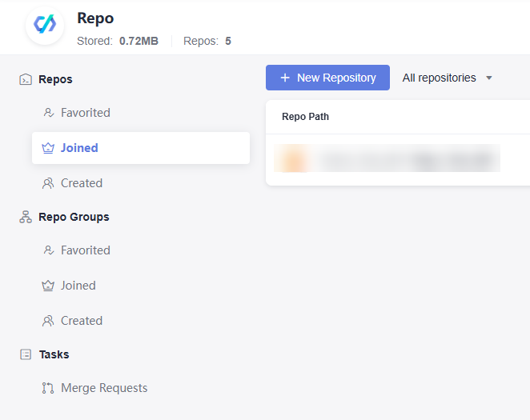
Task: Click the Repos section terminal icon
Action: click(x=26, y=79)
